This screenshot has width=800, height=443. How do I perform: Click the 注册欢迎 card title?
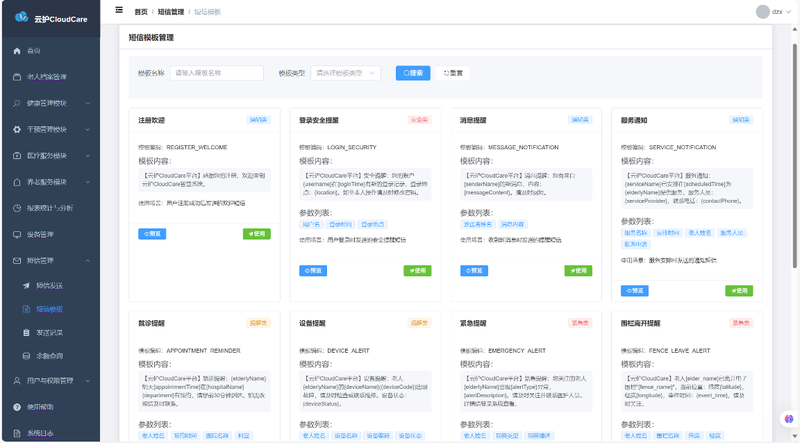[x=152, y=120]
